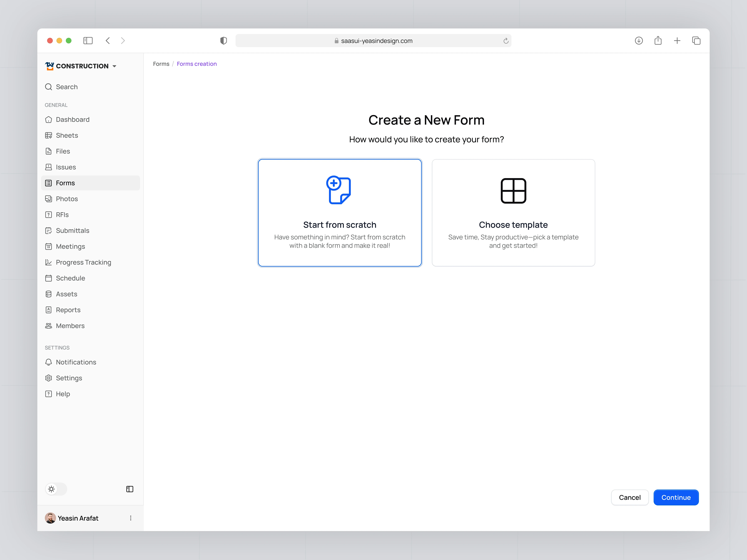
Task: Open Submittals in the sidebar
Action: [x=91, y=231]
